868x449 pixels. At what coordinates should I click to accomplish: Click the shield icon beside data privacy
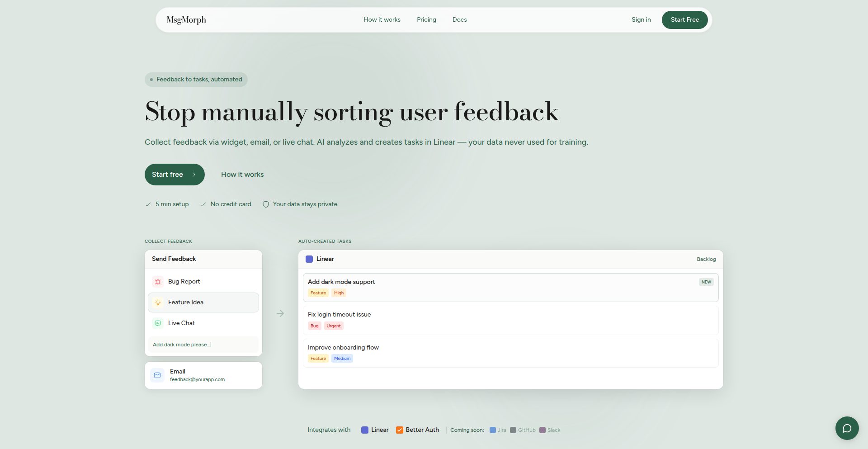click(x=266, y=204)
